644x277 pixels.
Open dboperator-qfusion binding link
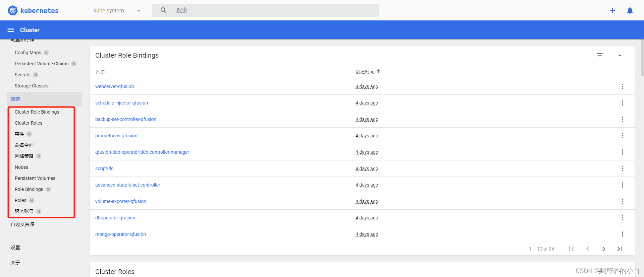point(115,218)
